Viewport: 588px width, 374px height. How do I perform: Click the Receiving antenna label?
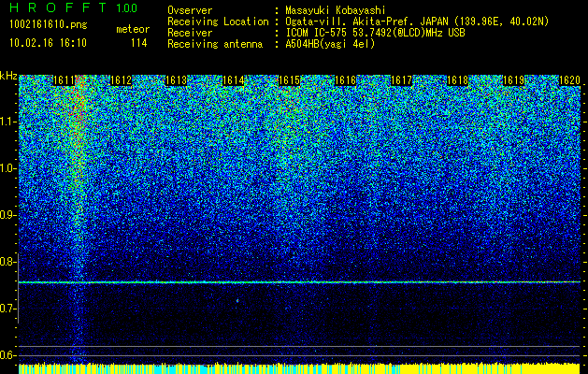click(x=215, y=44)
